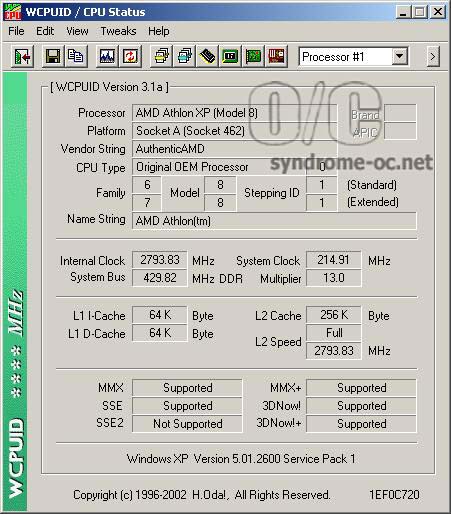451x514 pixels.
Task: Click the standard Family value 6
Action: (147, 185)
